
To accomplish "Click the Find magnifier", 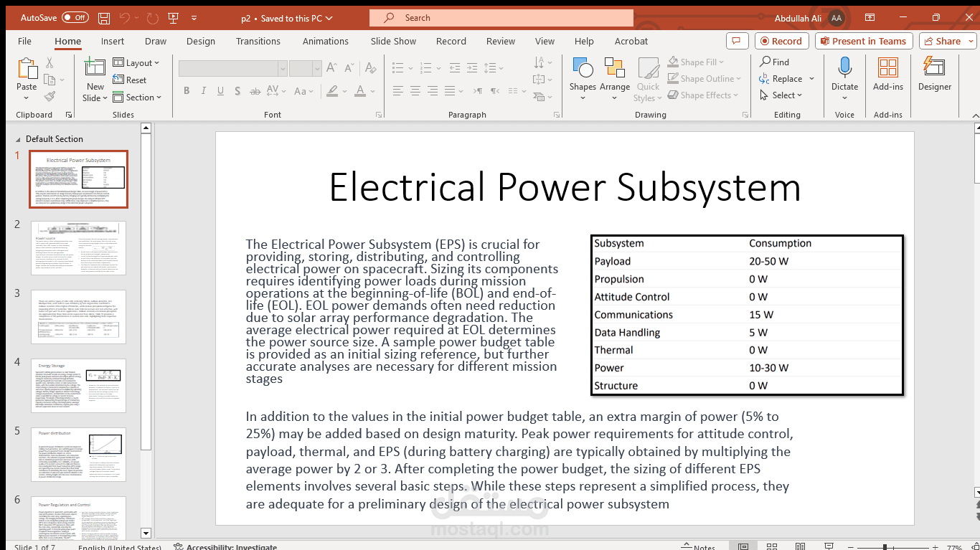I will pos(775,62).
